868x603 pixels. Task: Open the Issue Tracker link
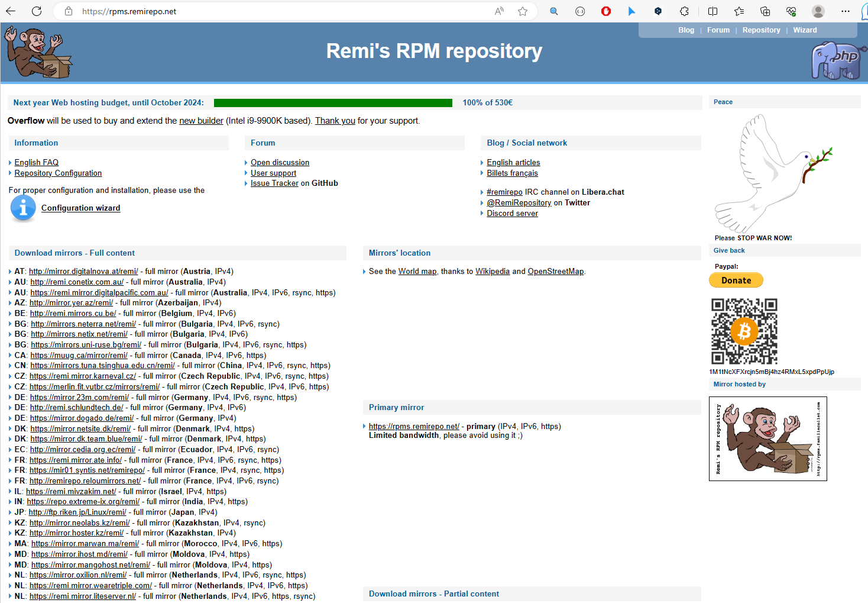[x=274, y=183]
